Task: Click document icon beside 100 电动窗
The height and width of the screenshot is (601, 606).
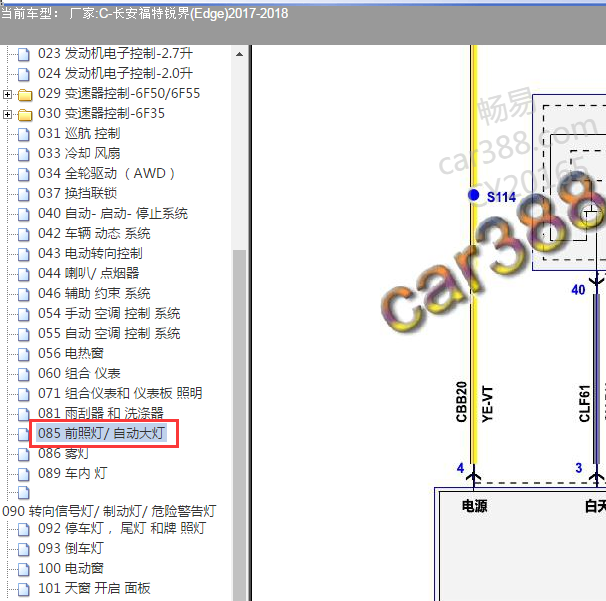Action: coord(24,569)
